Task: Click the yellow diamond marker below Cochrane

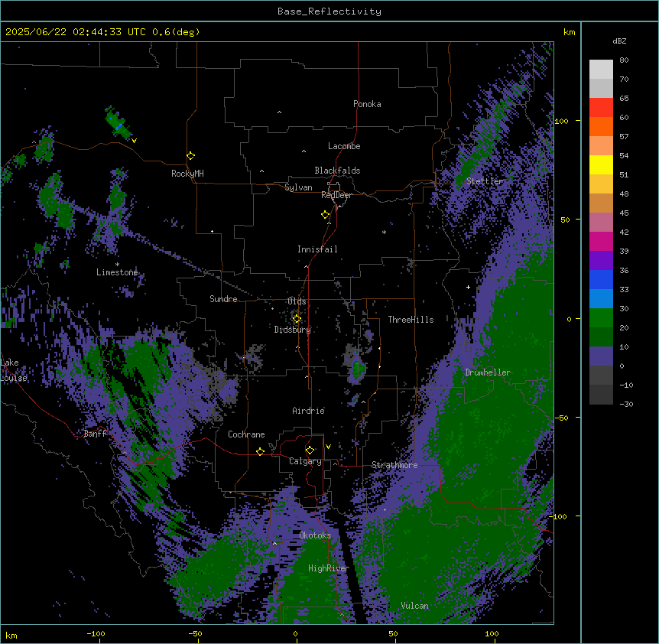Action: pyautogui.click(x=260, y=451)
